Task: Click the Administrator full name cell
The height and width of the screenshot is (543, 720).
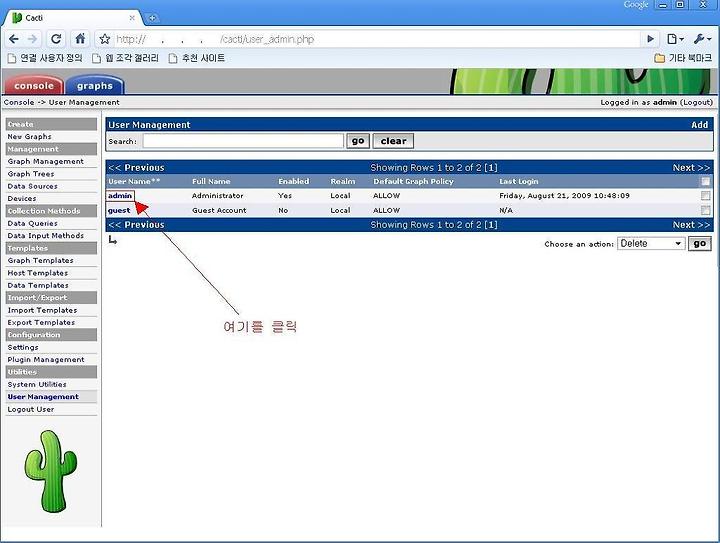Action: (218, 196)
